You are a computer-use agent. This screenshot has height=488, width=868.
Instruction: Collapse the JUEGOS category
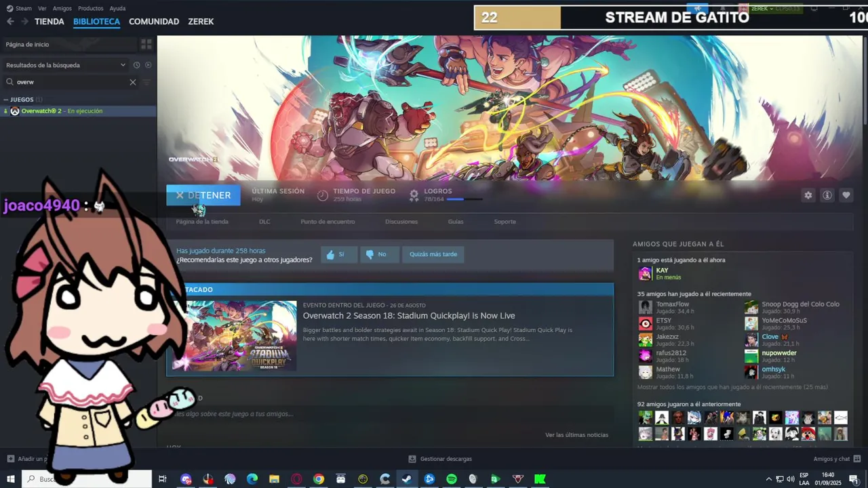(5, 100)
